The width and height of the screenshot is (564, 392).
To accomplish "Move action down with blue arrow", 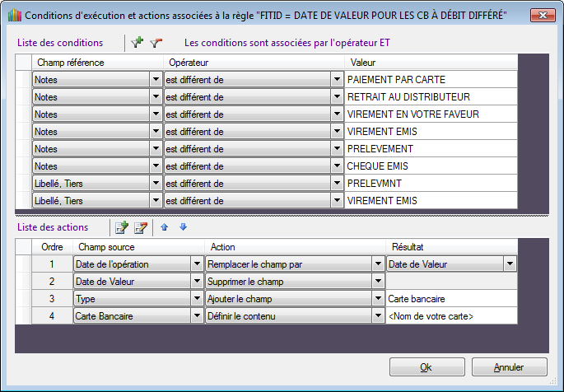I will tap(183, 227).
